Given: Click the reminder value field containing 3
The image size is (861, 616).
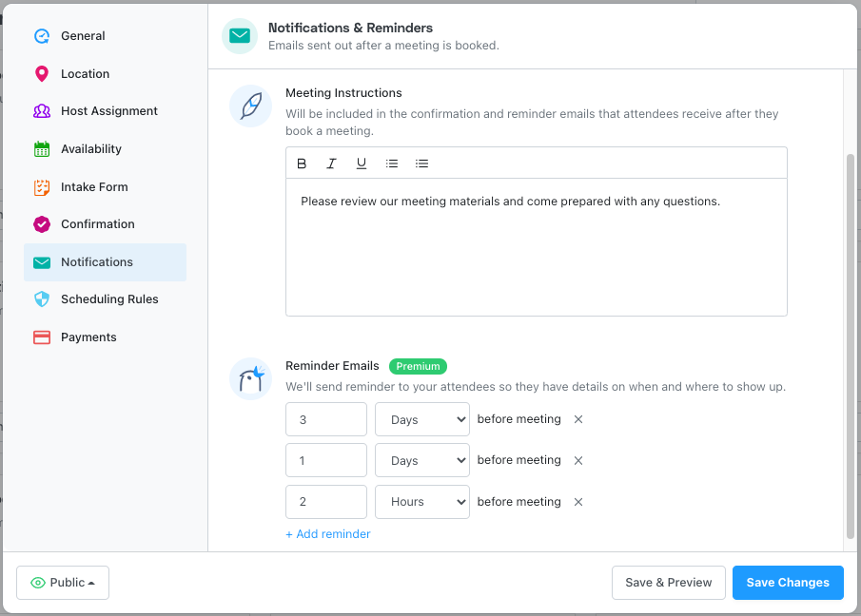Looking at the screenshot, I should (x=326, y=419).
